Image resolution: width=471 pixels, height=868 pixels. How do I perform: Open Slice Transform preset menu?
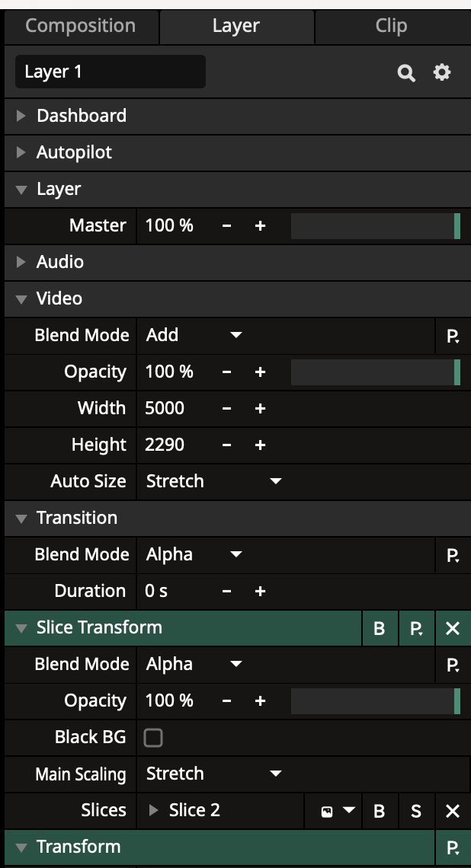[x=416, y=628]
